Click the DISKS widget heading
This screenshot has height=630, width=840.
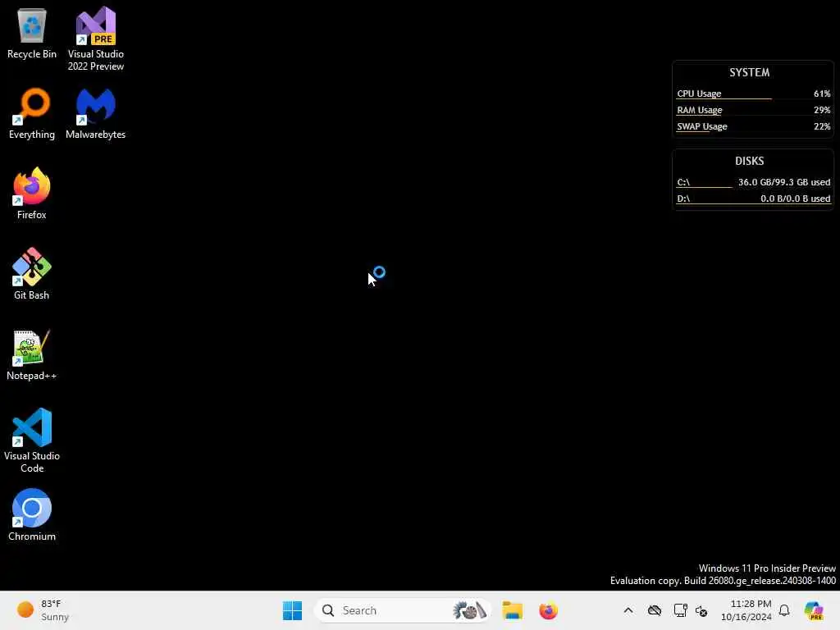[750, 161]
